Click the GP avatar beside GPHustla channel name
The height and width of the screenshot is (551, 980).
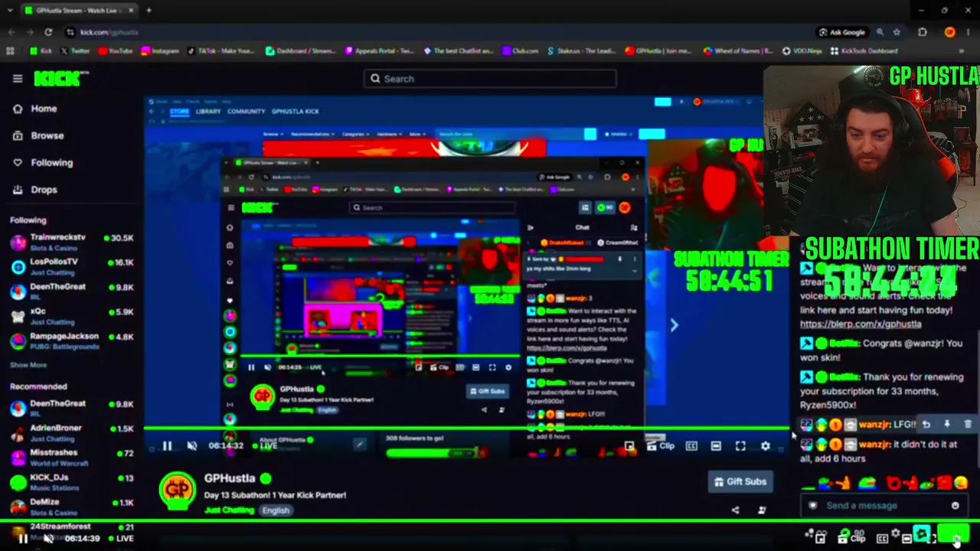pyautogui.click(x=177, y=490)
